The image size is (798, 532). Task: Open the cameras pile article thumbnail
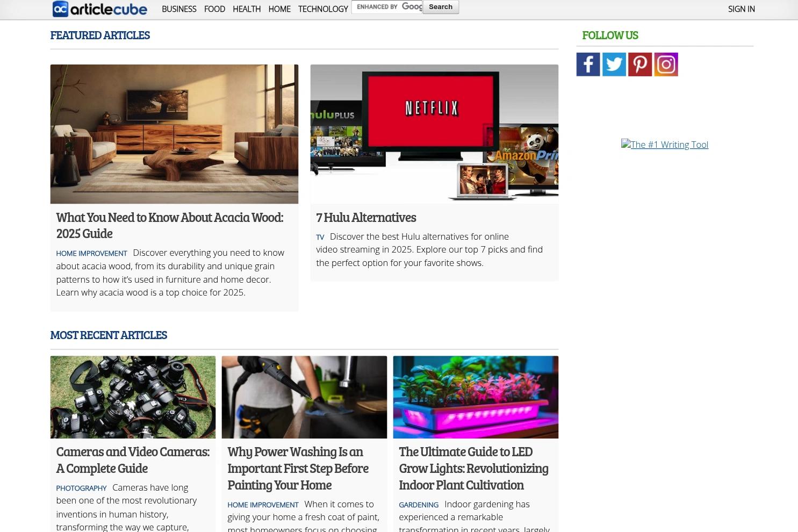point(133,397)
